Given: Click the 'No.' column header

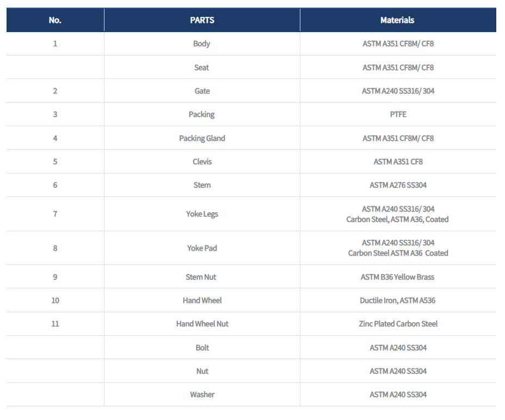Looking at the screenshot, I should coord(55,20).
